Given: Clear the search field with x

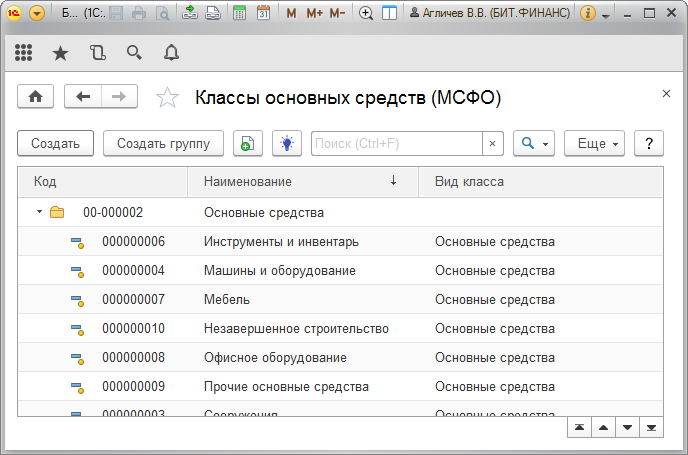Looking at the screenshot, I should tap(492, 143).
